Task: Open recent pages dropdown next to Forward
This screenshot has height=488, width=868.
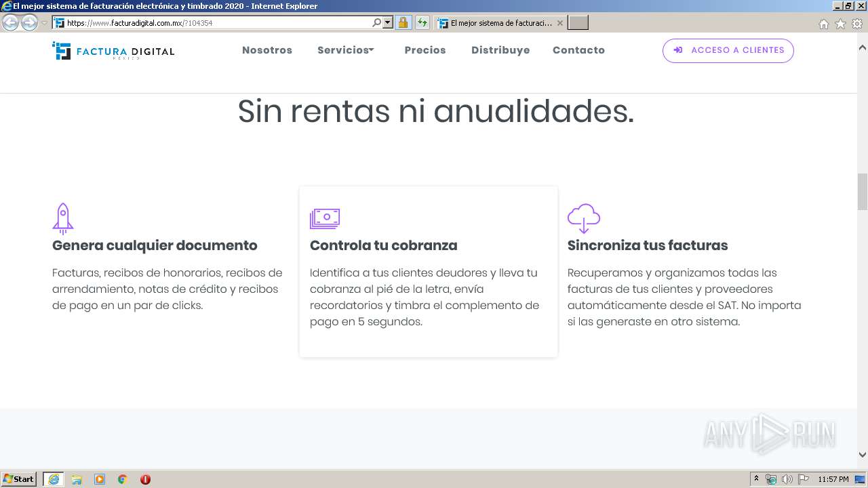Action: (44, 23)
